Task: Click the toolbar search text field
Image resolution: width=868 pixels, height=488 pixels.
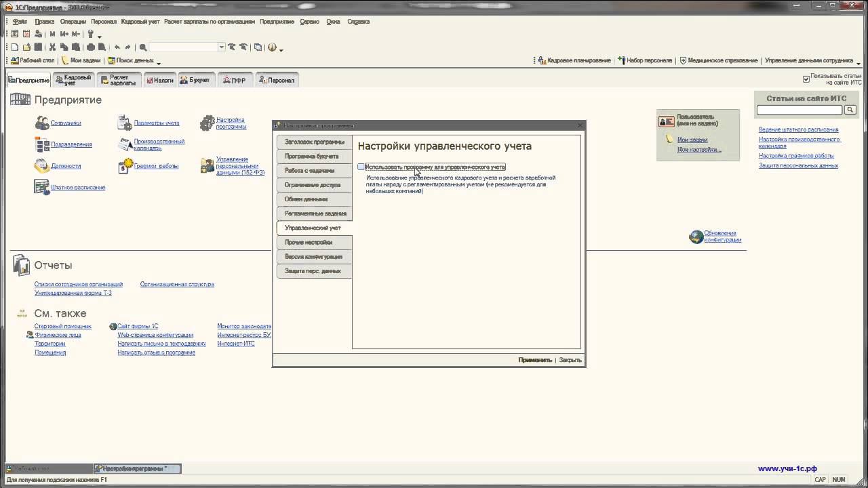Action: (x=183, y=47)
